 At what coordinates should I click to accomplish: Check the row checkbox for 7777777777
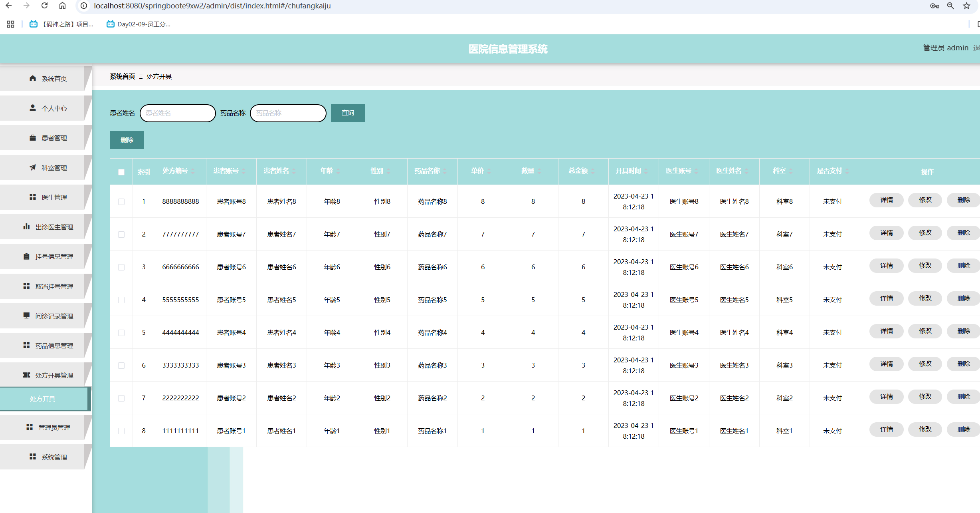pos(121,235)
